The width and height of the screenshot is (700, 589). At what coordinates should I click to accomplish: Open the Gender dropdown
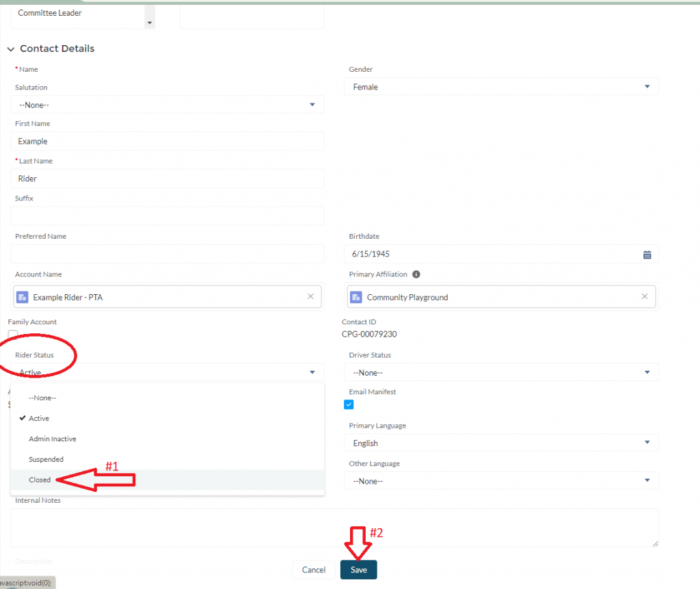click(x=501, y=87)
